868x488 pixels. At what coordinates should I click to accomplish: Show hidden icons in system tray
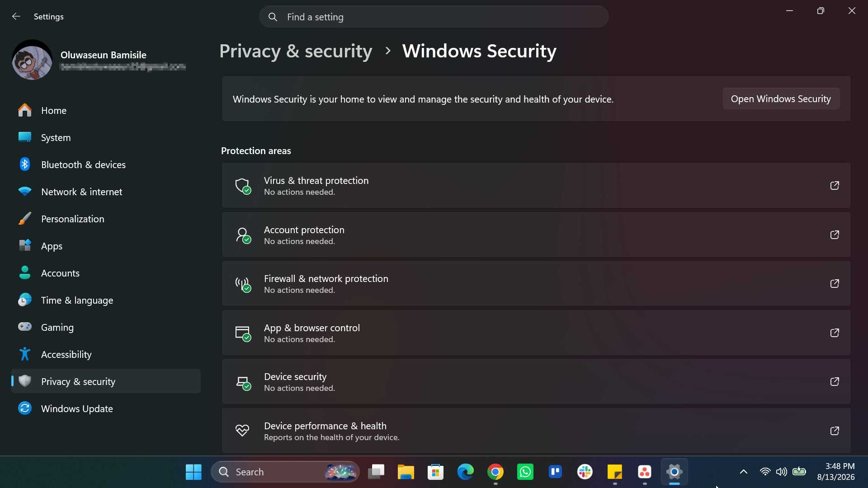[x=743, y=472]
